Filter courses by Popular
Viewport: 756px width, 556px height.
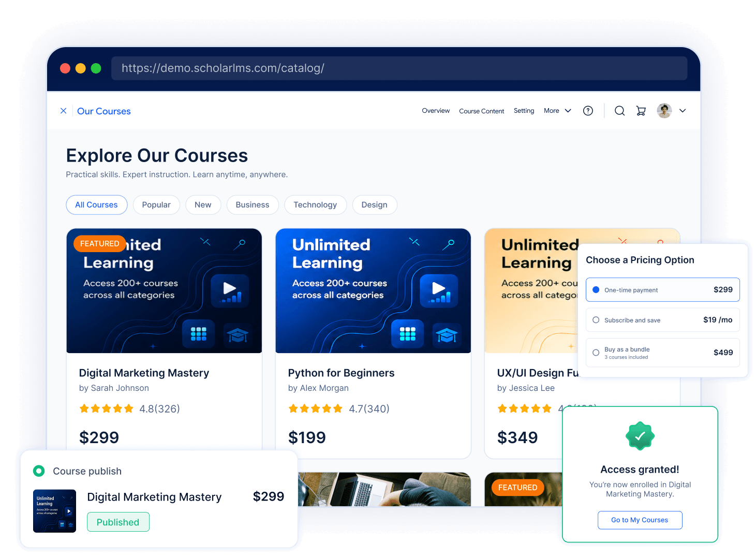pyautogui.click(x=156, y=204)
